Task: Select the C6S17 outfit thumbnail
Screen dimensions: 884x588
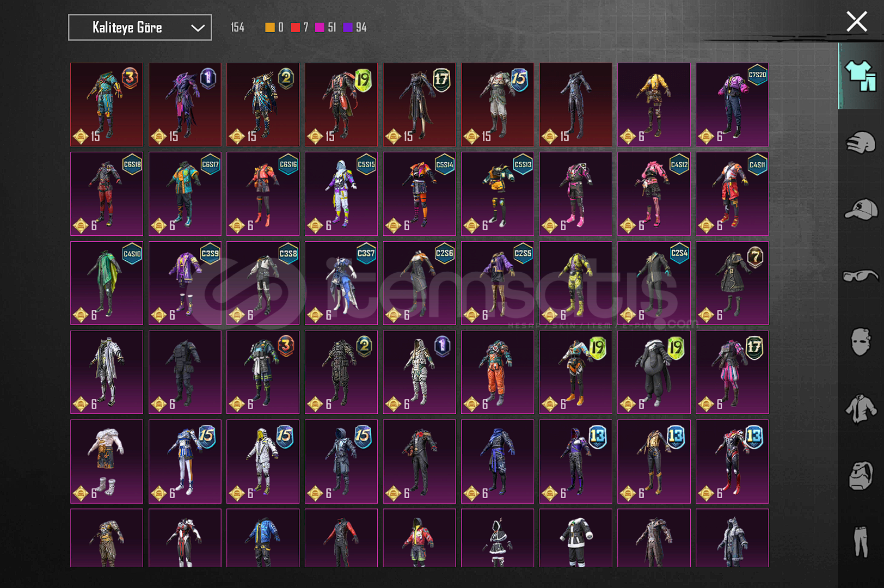Action: [185, 194]
